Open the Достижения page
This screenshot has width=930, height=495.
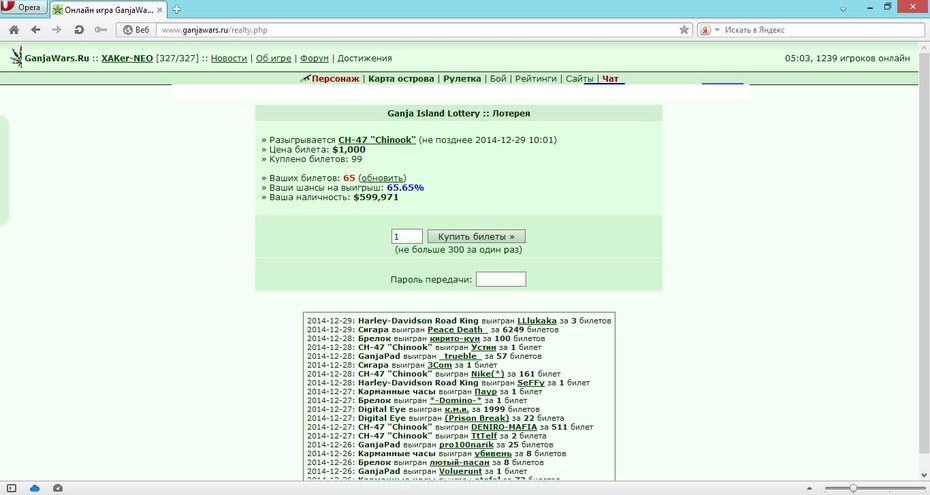pyautogui.click(x=365, y=58)
